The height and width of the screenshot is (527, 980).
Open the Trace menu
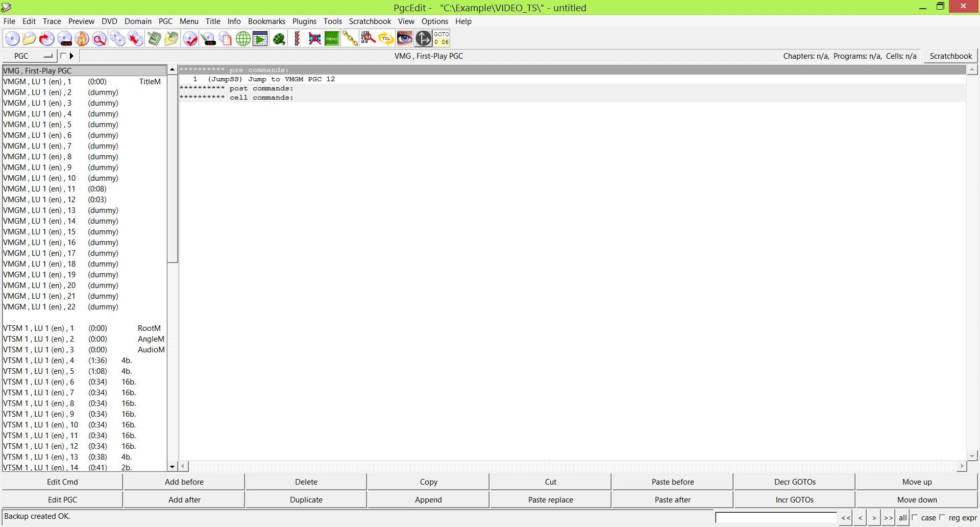[x=52, y=21]
